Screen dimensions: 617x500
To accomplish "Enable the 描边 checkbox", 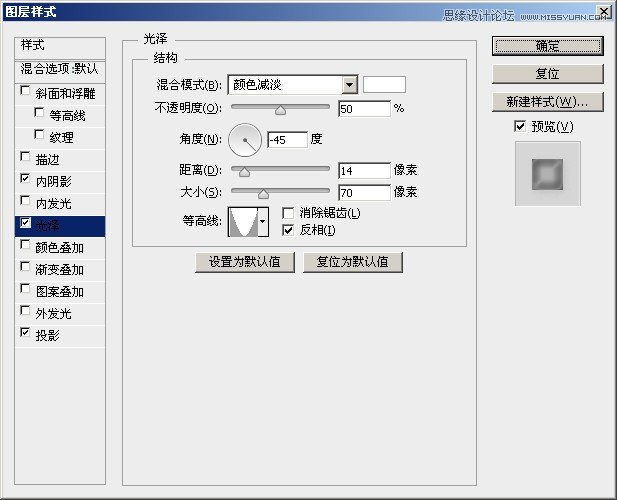I will pos(25,157).
